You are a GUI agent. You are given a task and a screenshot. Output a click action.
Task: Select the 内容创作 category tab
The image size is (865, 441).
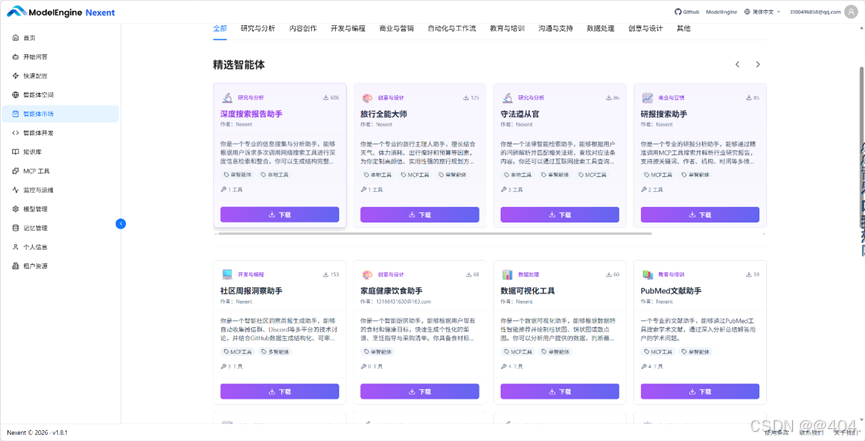(303, 28)
